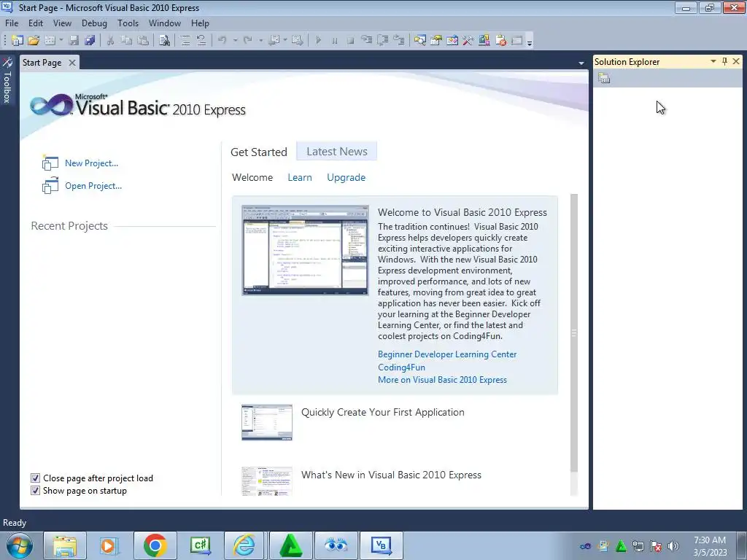
Task: Click the Add New Item toolbar icon
Action: pyautogui.click(x=50, y=41)
